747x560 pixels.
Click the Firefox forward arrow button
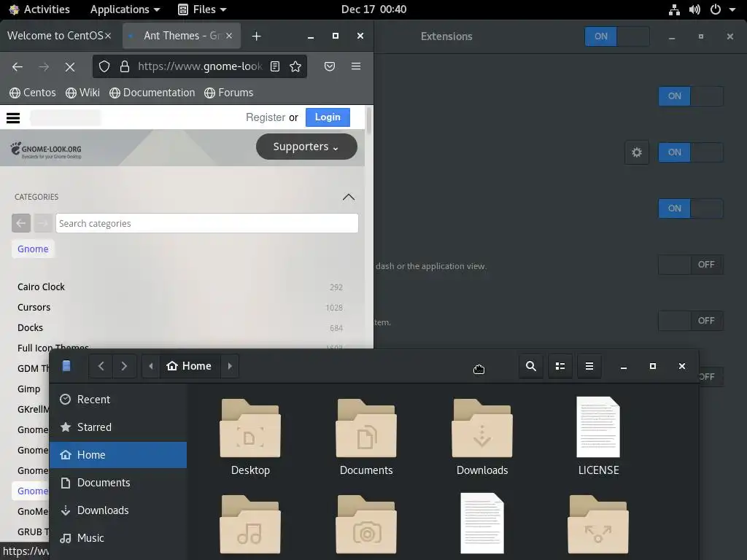(x=43, y=66)
